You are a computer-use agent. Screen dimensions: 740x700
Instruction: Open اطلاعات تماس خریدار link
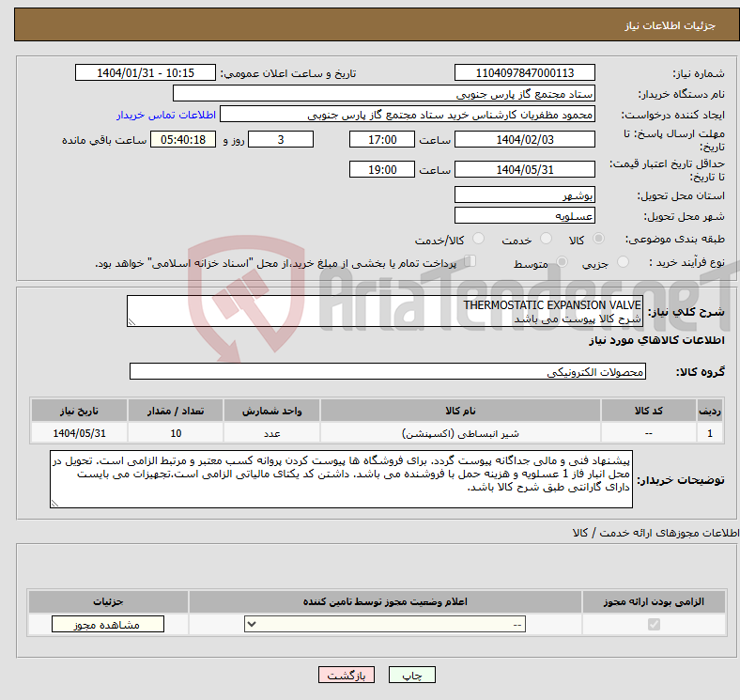166,115
